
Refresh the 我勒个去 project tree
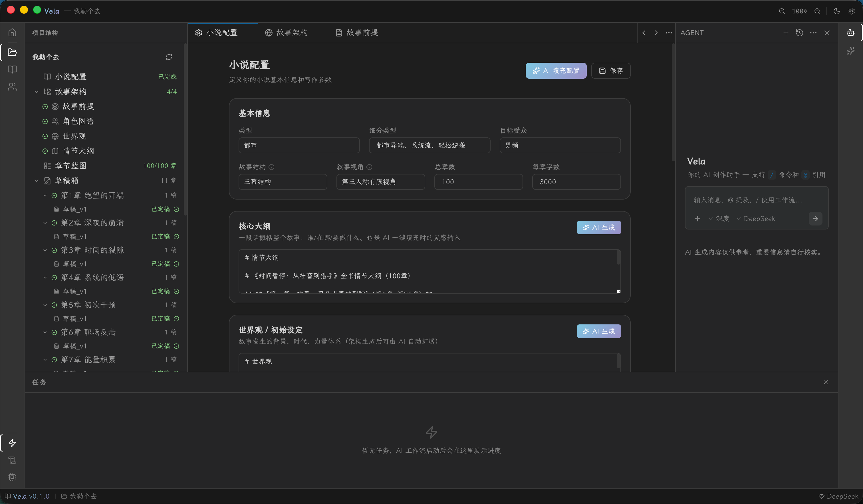[x=168, y=57]
